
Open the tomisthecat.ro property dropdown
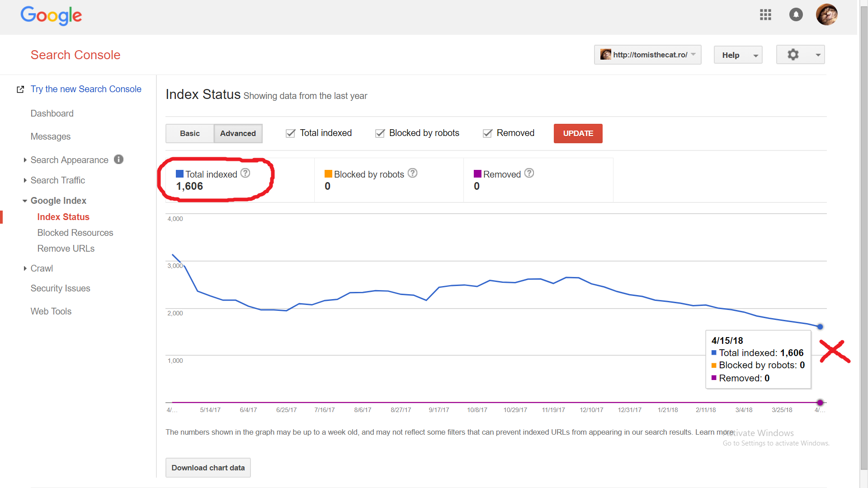point(647,55)
